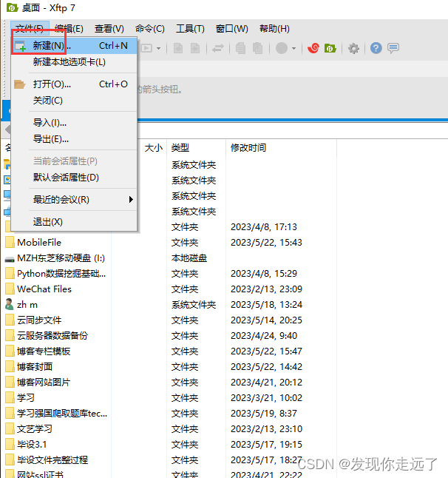Click the green Xftp folder toolbar icon
Viewport: 448px width, 478px height.
pos(330,48)
